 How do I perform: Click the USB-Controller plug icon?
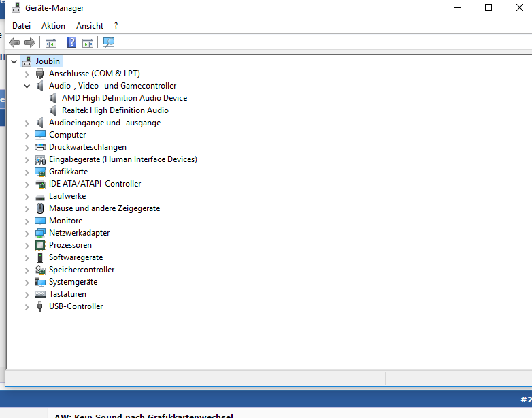point(39,306)
